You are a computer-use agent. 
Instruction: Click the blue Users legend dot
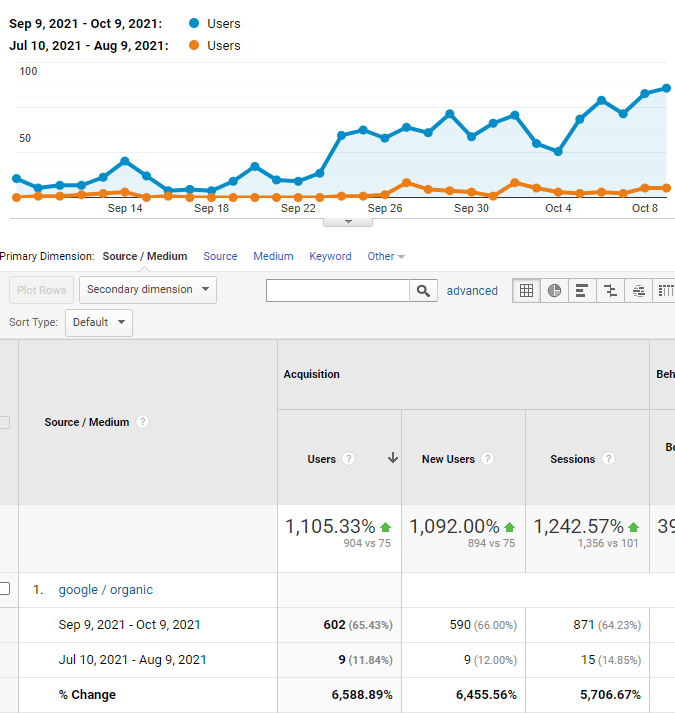pyautogui.click(x=194, y=23)
